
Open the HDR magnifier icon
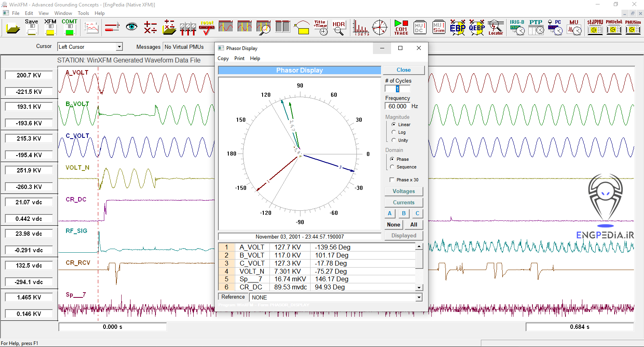(x=339, y=27)
